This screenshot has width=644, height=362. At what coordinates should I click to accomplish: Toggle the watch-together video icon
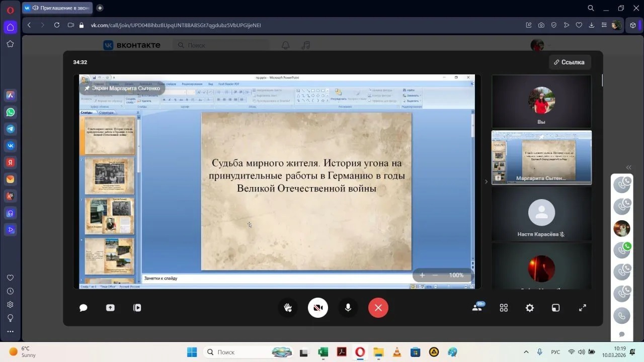(137, 308)
